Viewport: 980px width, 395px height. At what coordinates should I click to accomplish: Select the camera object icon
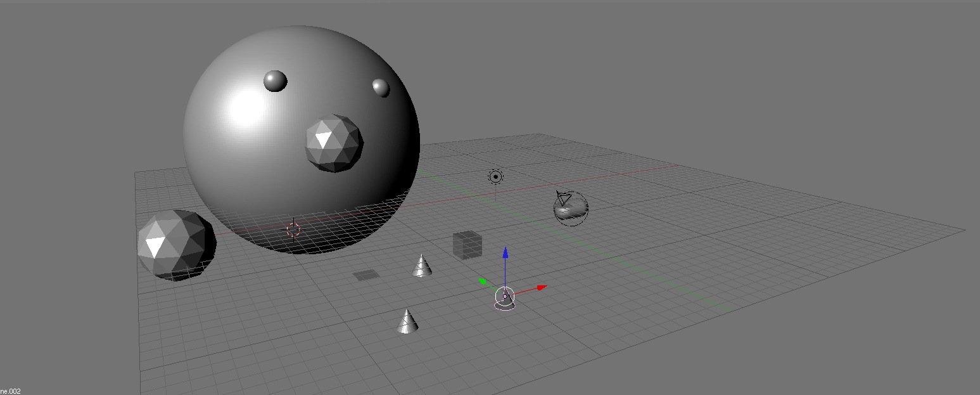[562, 197]
